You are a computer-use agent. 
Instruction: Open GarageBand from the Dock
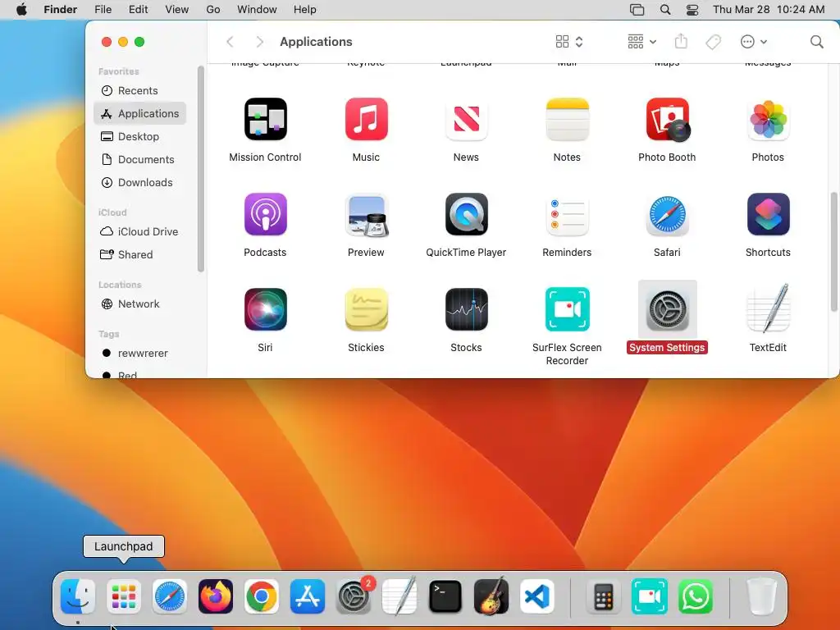click(491, 596)
